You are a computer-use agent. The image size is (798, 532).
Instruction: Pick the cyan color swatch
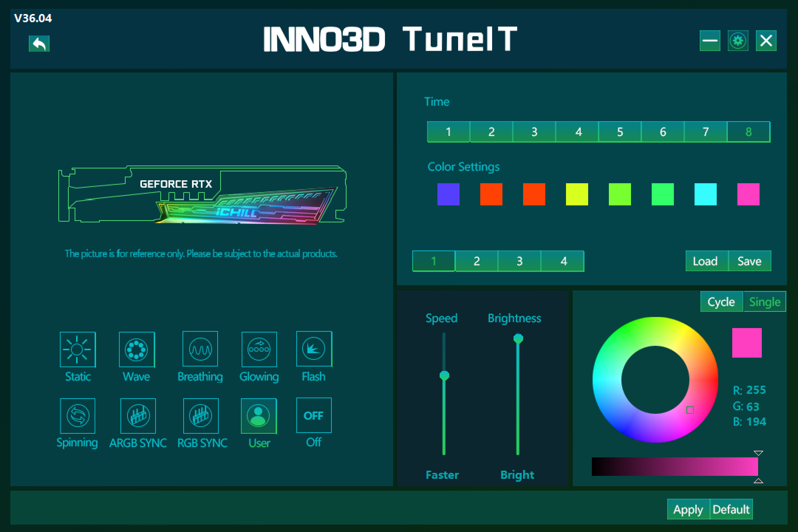(x=706, y=194)
